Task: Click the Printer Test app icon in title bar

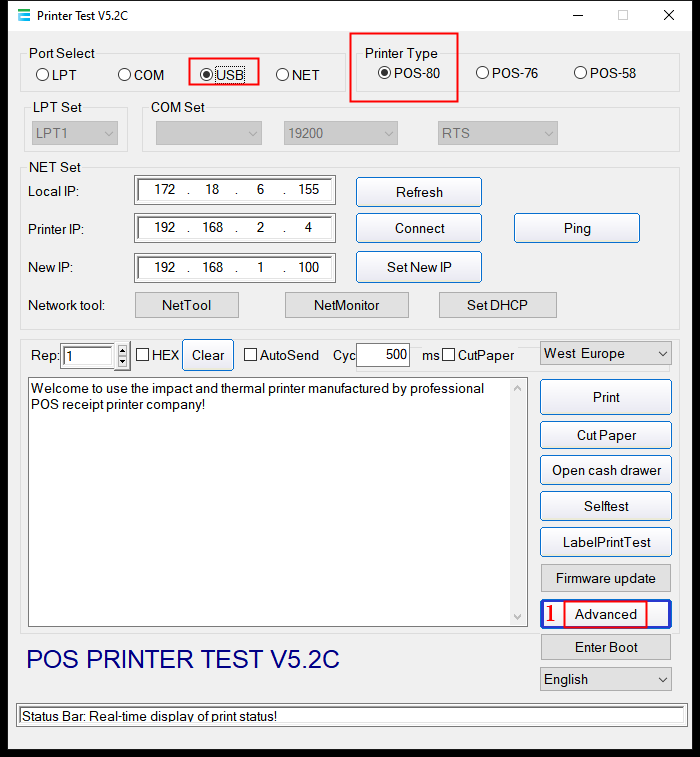Action: [x=23, y=15]
